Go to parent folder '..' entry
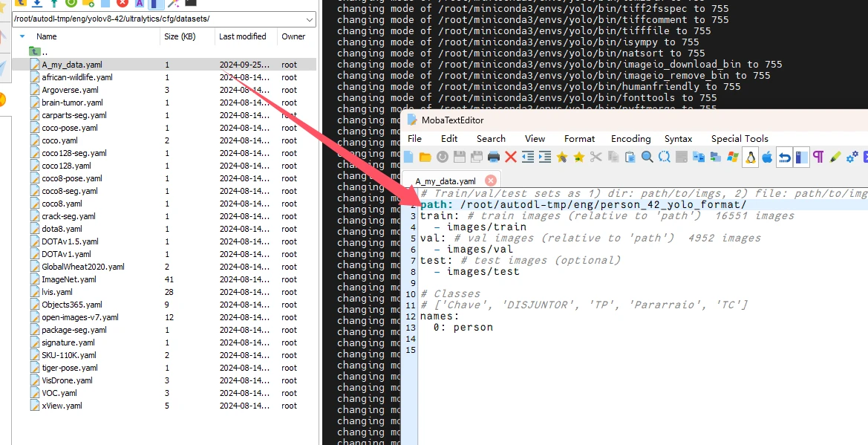 pyautogui.click(x=36, y=51)
